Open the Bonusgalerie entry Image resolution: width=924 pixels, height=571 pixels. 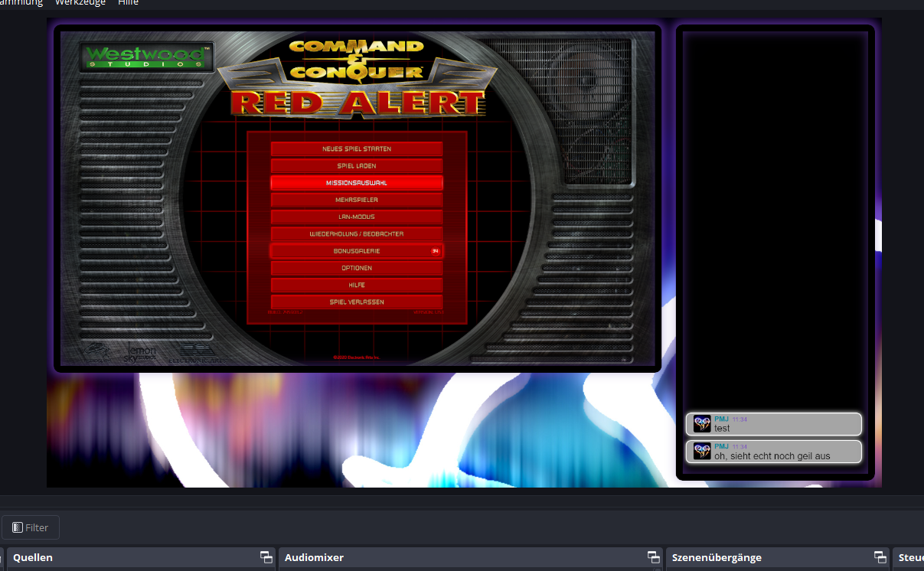tap(357, 251)
